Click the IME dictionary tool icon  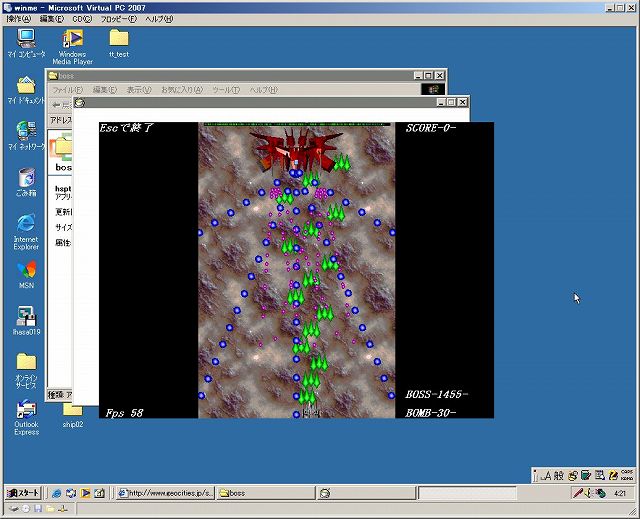(586, 475)
